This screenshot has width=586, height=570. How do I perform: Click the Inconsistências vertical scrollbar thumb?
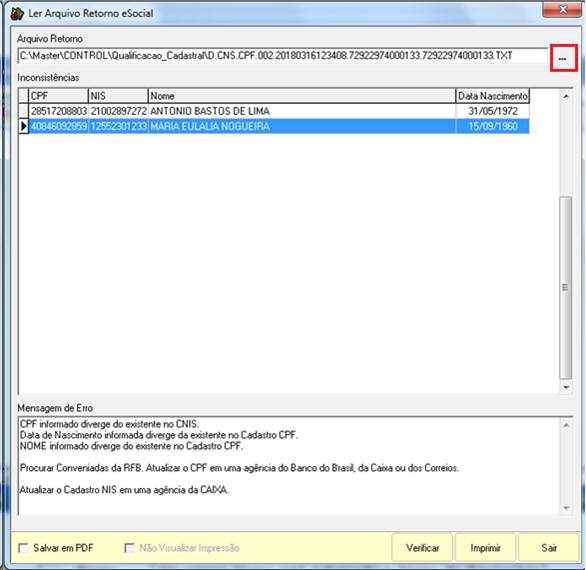click(x=566, y=287)
